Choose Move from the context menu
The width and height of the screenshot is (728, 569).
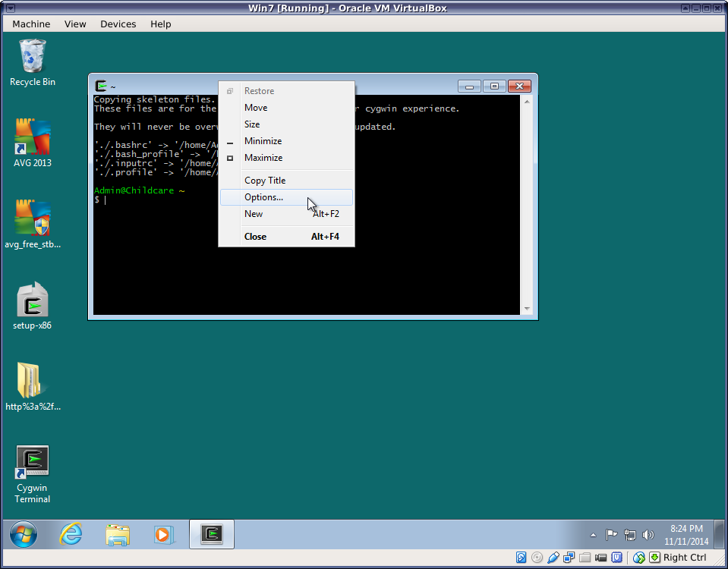(x=286, y=108)
